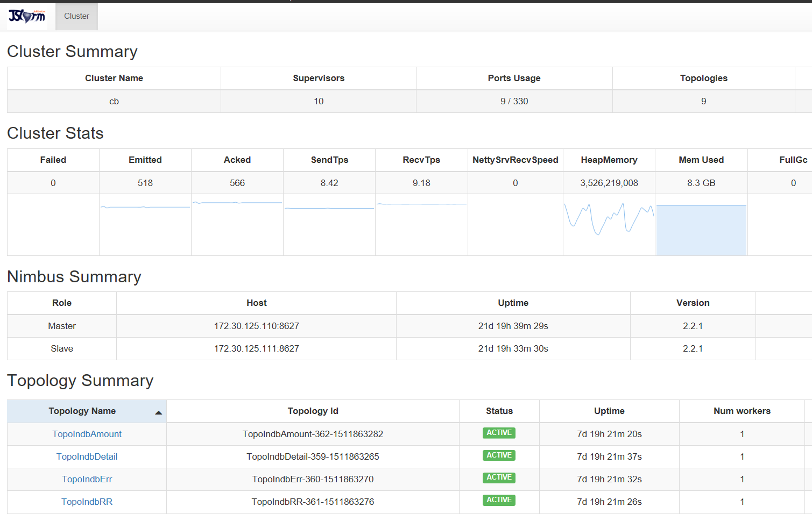Sort topologies by Uptime column
The image size is (812, 514).
click(x=609, y=411)
